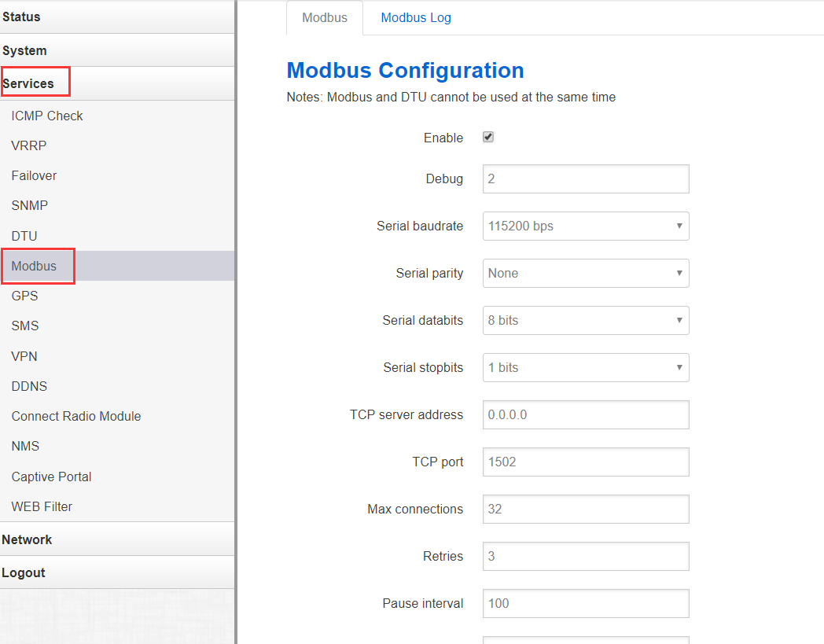
Task: Click the TCP port input field
Action: pos(586,462)
